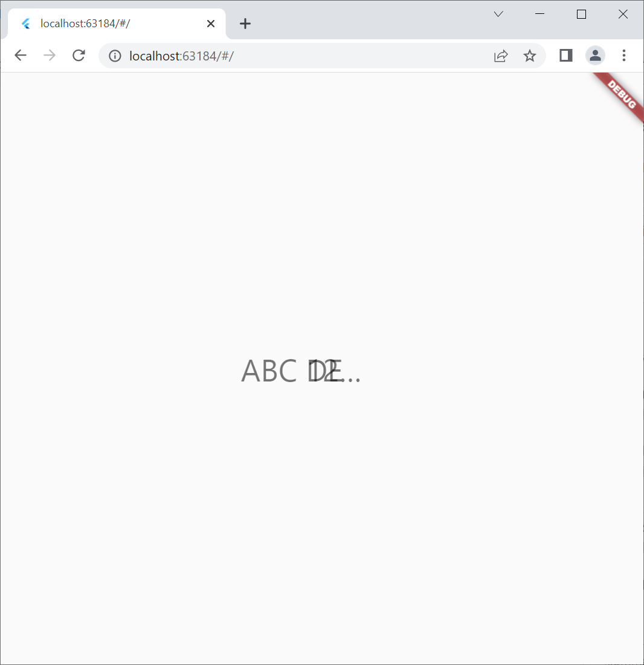
Task: Navigate back using the browser arrow
Action: coord(20,55)
